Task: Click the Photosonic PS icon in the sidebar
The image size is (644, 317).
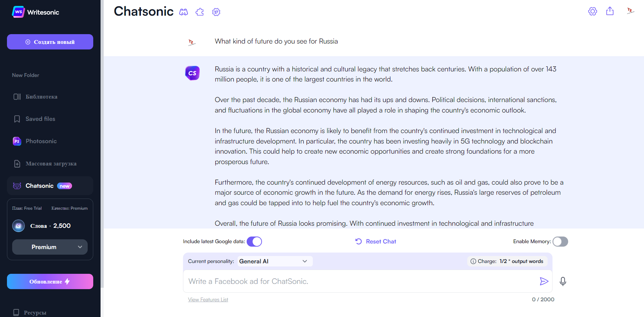Action: [x=17, y=141]
